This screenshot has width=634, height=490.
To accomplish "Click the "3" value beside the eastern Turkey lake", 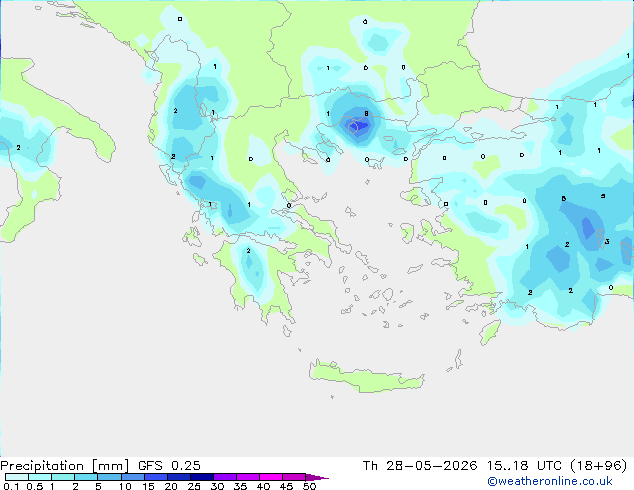I will pos(607,241).
